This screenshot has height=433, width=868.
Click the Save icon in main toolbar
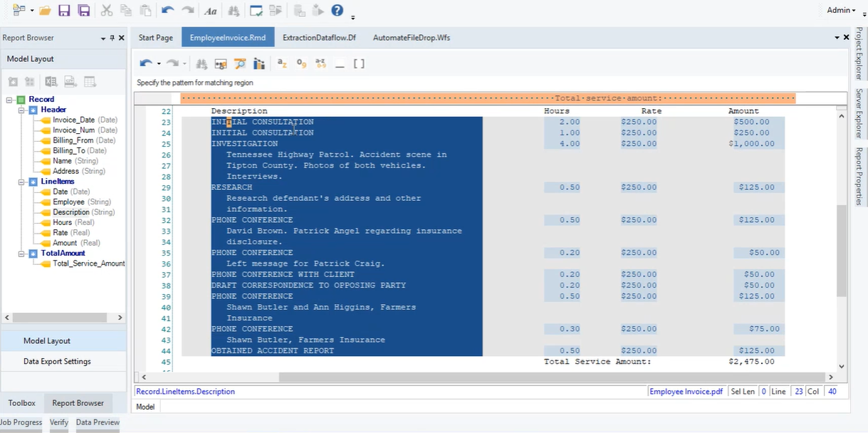[x=64, y=11]
